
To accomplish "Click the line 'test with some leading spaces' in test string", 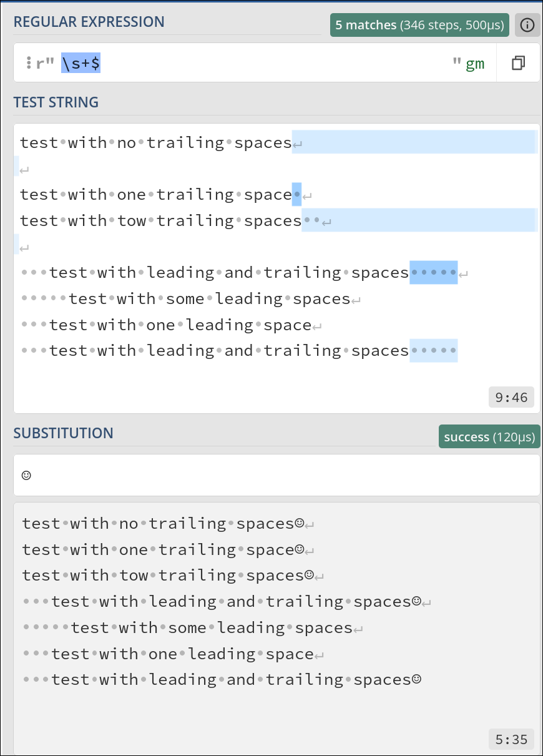I will click(x=185, y=299).
